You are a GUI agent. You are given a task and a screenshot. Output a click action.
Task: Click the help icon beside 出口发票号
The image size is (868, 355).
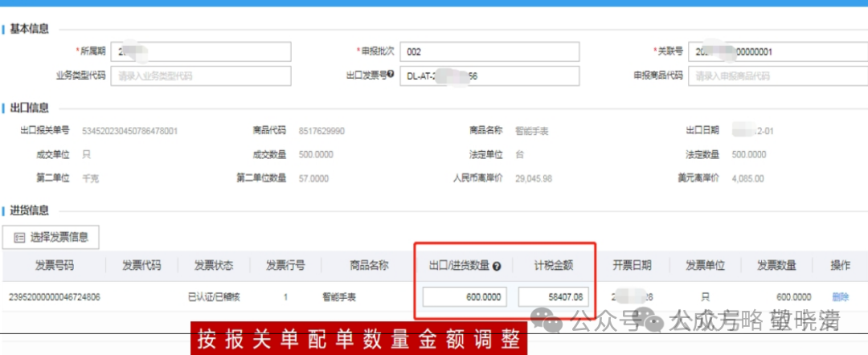[391, 75]
